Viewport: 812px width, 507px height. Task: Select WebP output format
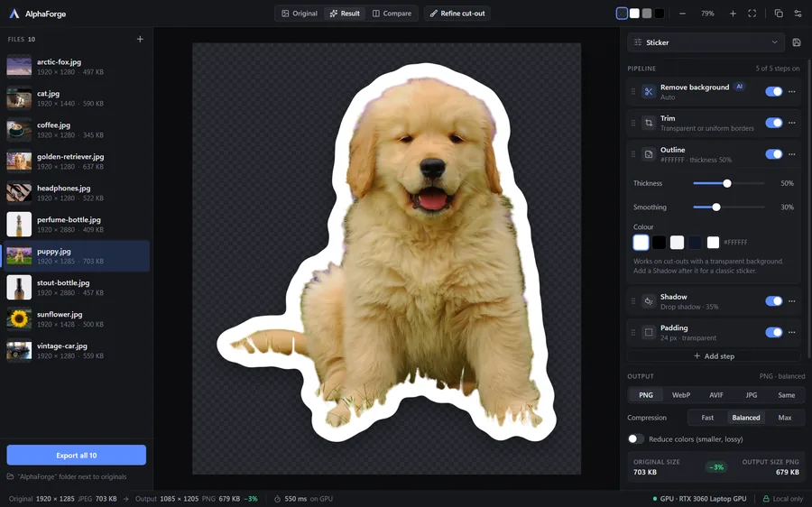point(681,395)
